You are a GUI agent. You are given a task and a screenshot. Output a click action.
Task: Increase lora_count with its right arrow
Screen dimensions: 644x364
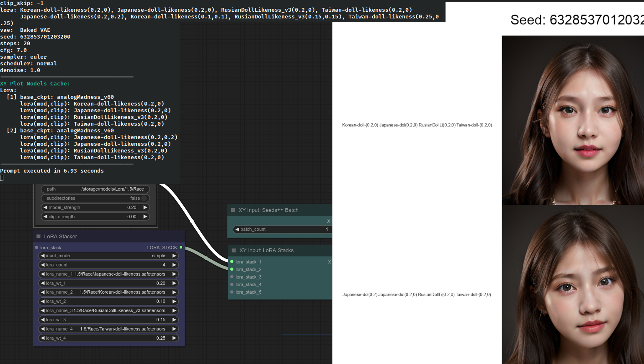[175, 265]
